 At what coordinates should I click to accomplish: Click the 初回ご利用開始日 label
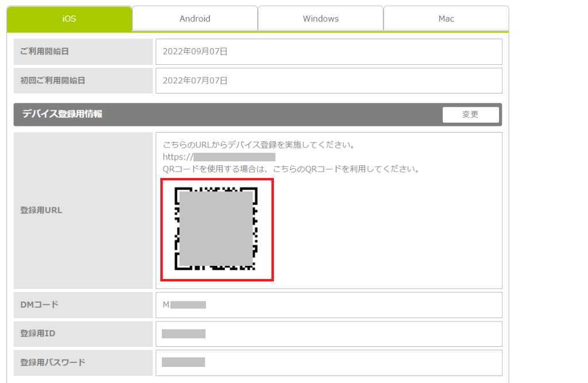click(x=52, y=80)
